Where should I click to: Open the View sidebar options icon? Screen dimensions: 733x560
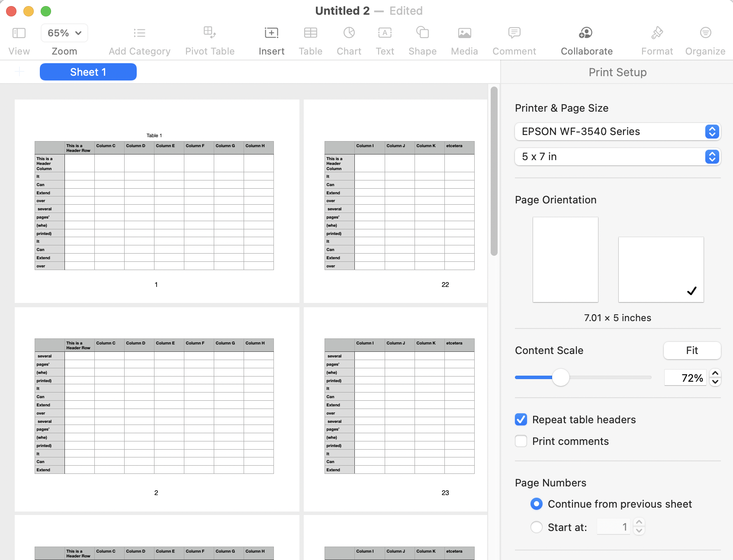point(19,33)
